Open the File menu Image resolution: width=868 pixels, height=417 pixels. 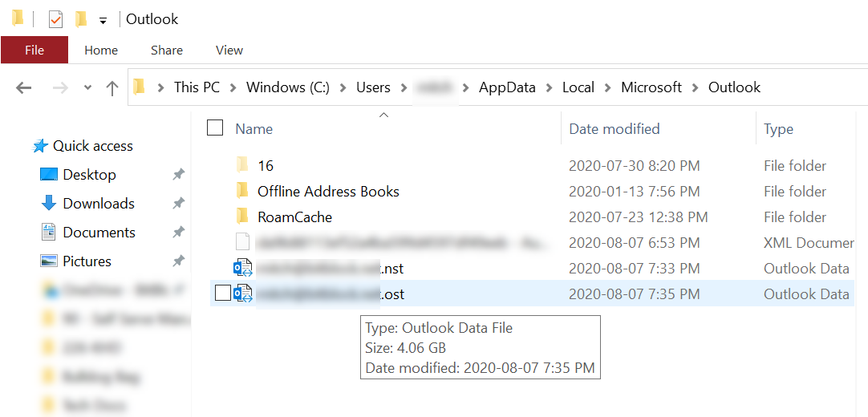point(34,51)
